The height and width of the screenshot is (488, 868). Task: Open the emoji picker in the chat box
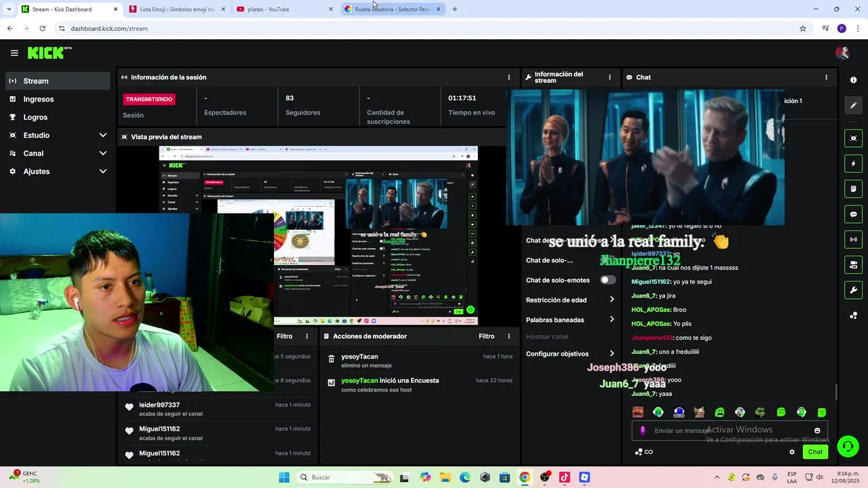coord(817,430)
